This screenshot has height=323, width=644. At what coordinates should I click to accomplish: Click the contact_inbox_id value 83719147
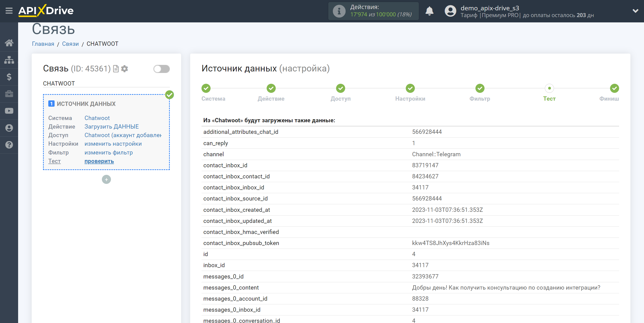(x=425, y=165)
